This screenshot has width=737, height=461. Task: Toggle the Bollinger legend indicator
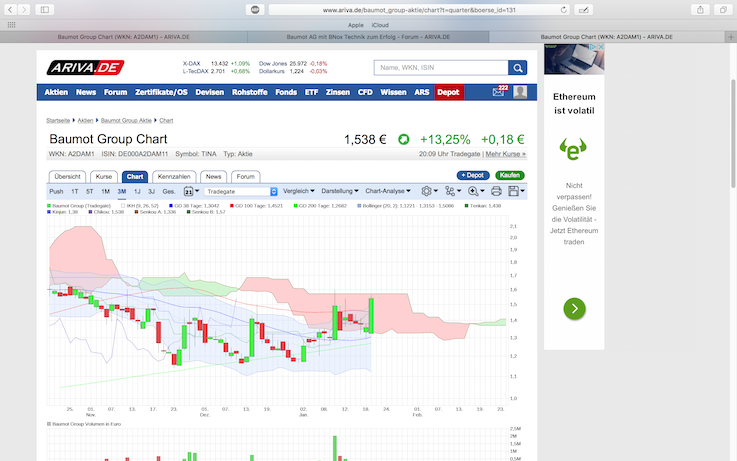pyautogui.click(x=360, y=206)
